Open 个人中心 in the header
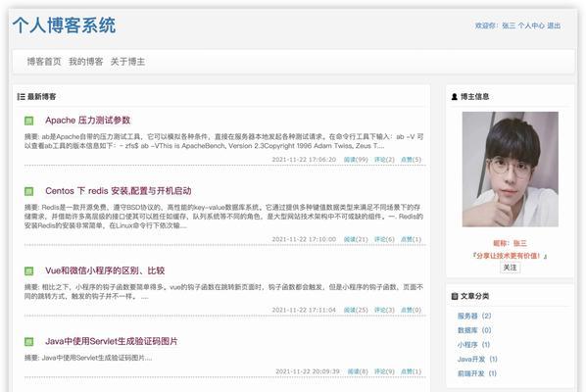This screenshot has height=392, width=586. click(531, 25)
